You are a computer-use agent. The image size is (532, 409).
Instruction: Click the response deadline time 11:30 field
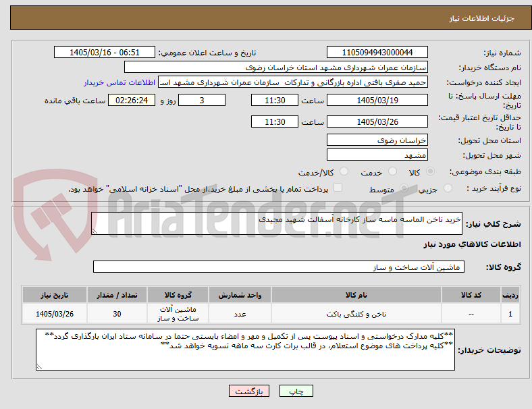point(275,101)
